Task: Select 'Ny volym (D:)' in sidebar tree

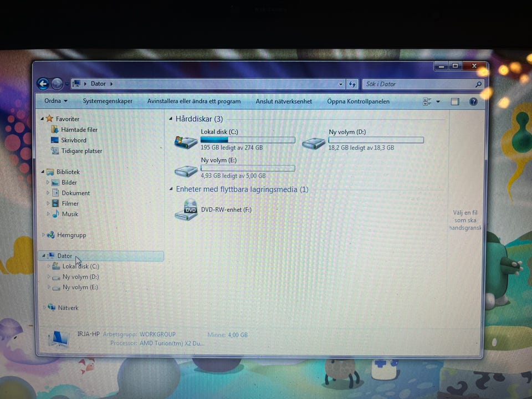Action: pyautogui.click(x=81, y=277)
